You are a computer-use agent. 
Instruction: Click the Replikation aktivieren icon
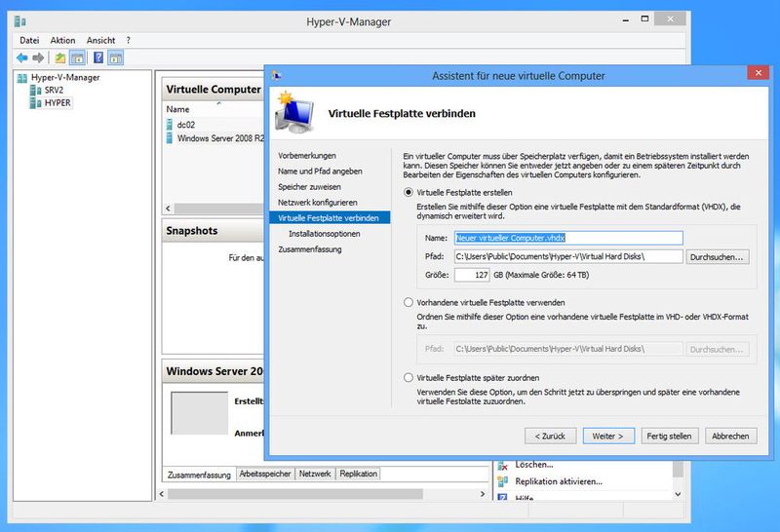point(503,481)
